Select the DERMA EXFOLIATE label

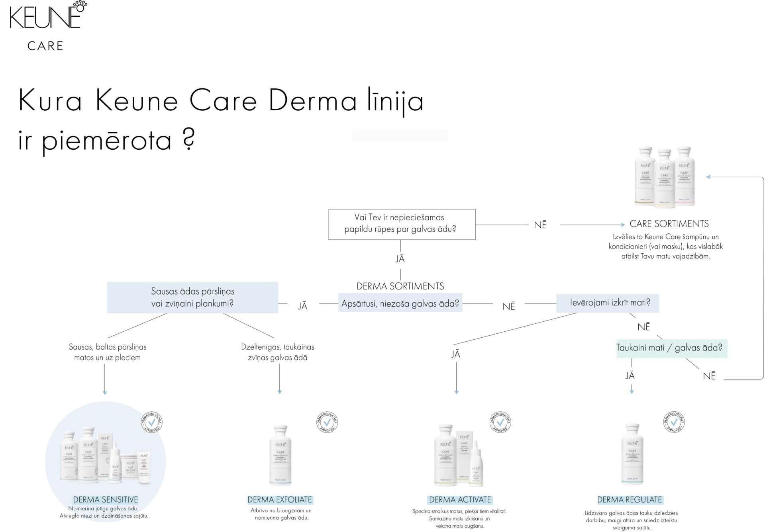(280, 499)
